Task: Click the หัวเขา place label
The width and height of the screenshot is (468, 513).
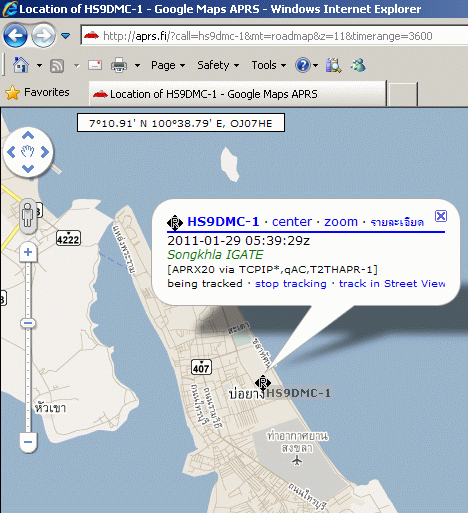Action: pos(50,408)
